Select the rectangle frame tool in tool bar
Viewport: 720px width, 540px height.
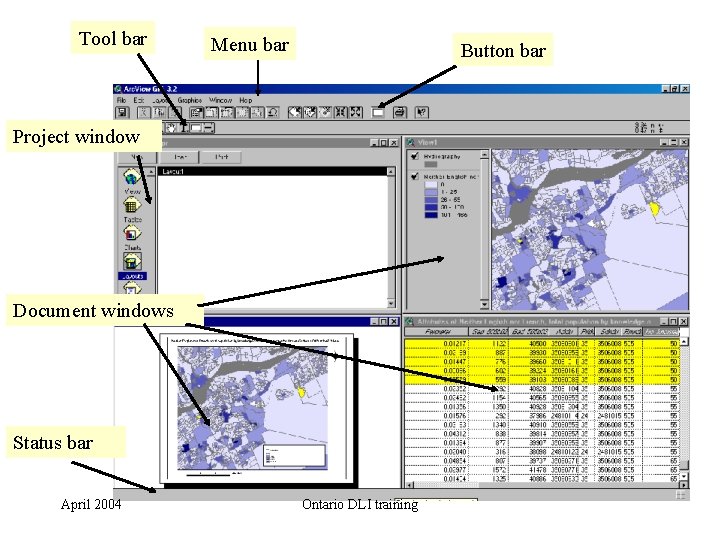tap(197, 128)
